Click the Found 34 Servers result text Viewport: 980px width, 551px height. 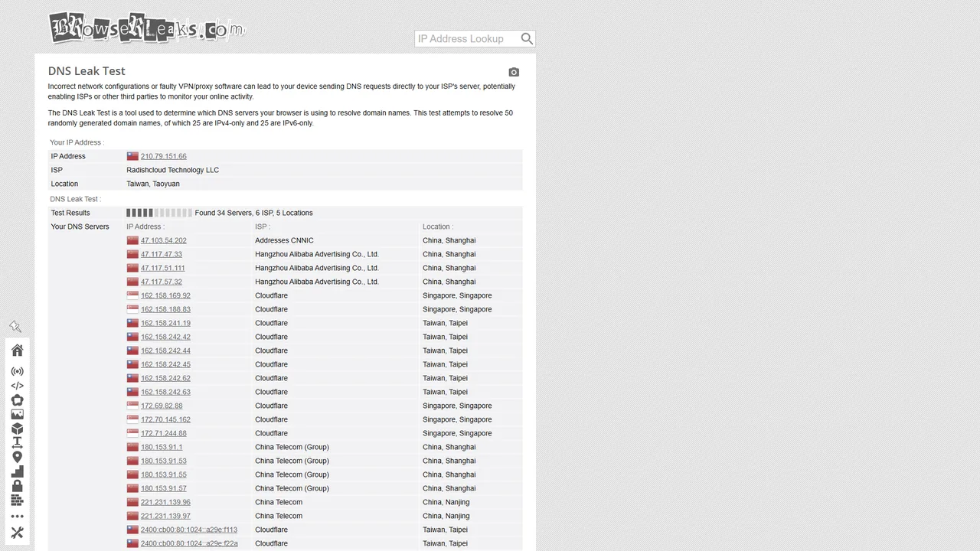254,213
